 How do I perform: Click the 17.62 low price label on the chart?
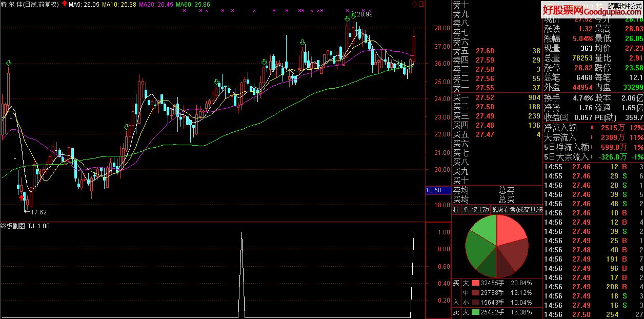38,212
